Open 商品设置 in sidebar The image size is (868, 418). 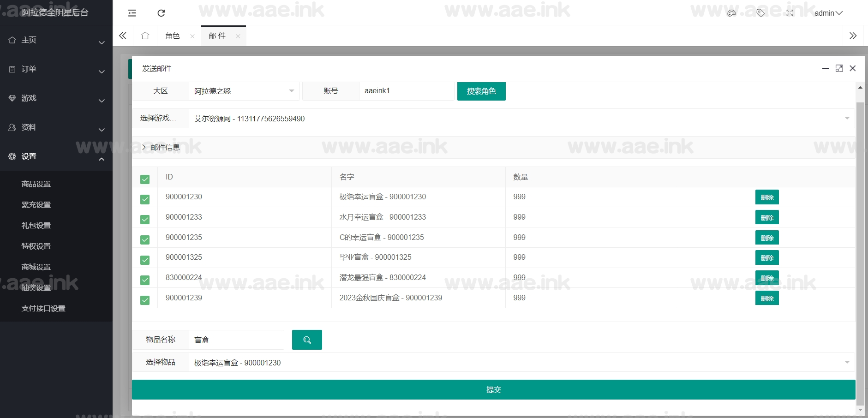[x=36, y=184]
